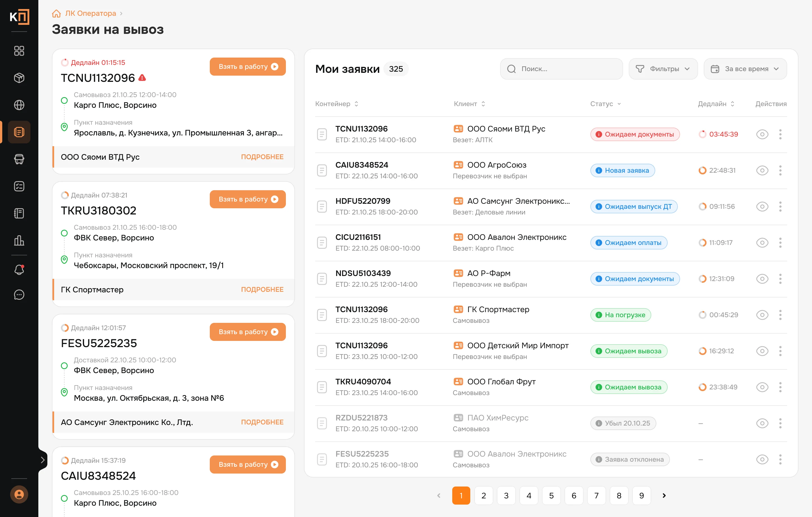Click ЛК Оператора breadcrumb link
This screenshot has width=812, height=517.
coord(91,14)
